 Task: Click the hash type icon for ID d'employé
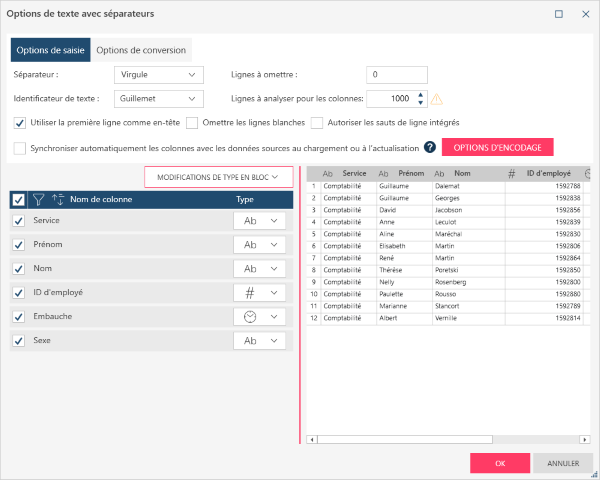point(250,292)
